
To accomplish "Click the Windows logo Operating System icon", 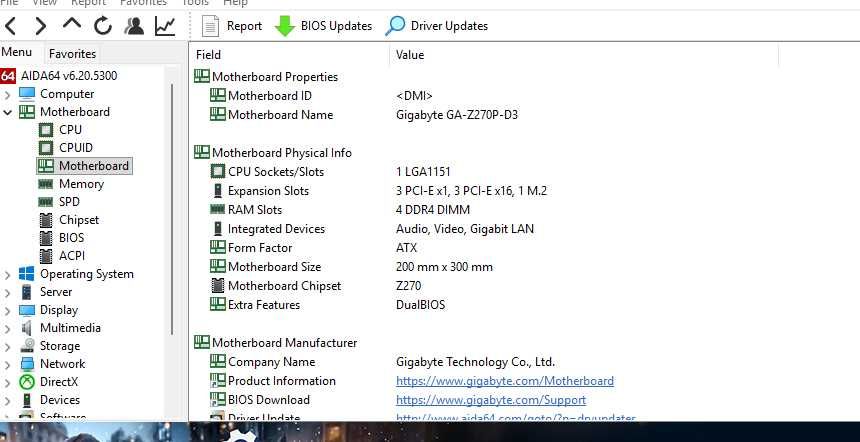I will pos(27,274).
